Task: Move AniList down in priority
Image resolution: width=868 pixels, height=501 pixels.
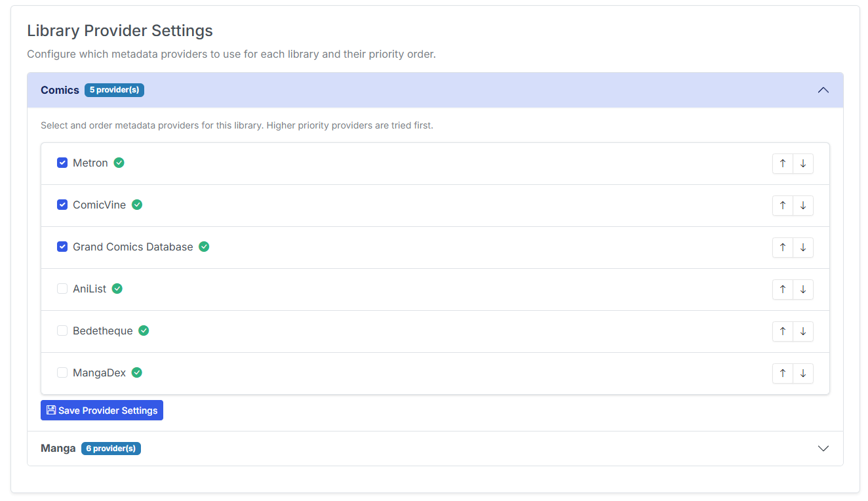Action: pyautogui.click(x=803, y=289)
